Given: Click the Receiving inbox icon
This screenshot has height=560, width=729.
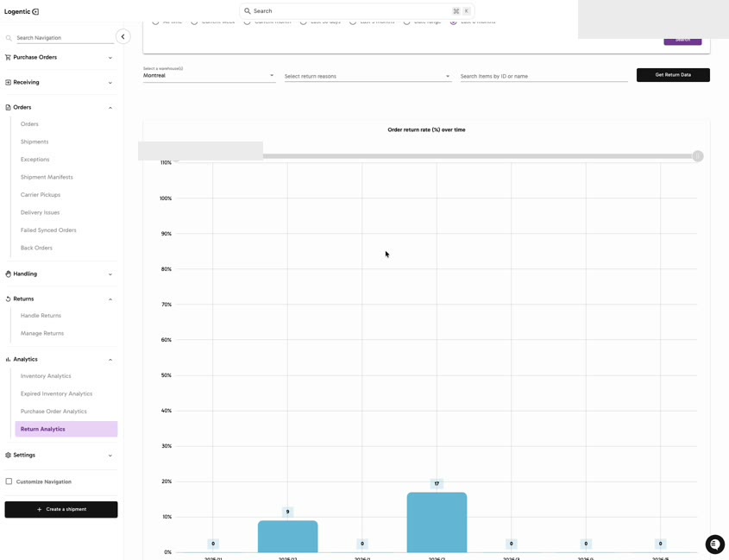Looking at the screenshot, I should pyautogui.click(x=8, y=82).
